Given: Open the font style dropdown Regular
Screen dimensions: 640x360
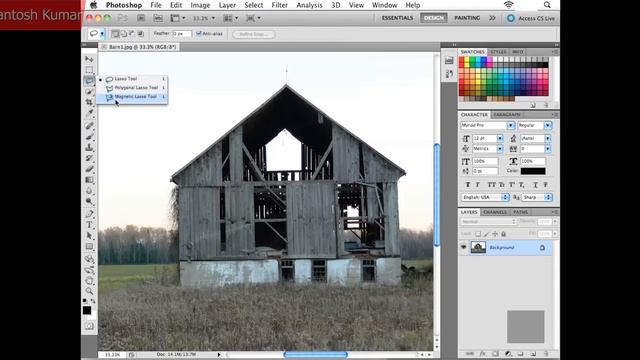Looking at the screenshot, I should pyautogui.click(x=548, y=125).
